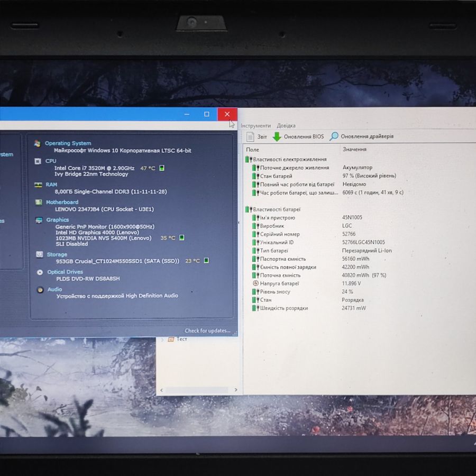Image resolution: width=476 pixels, height=476 pixels.
Task: Select the Тест item in the tree
Action: coord(181,339)
